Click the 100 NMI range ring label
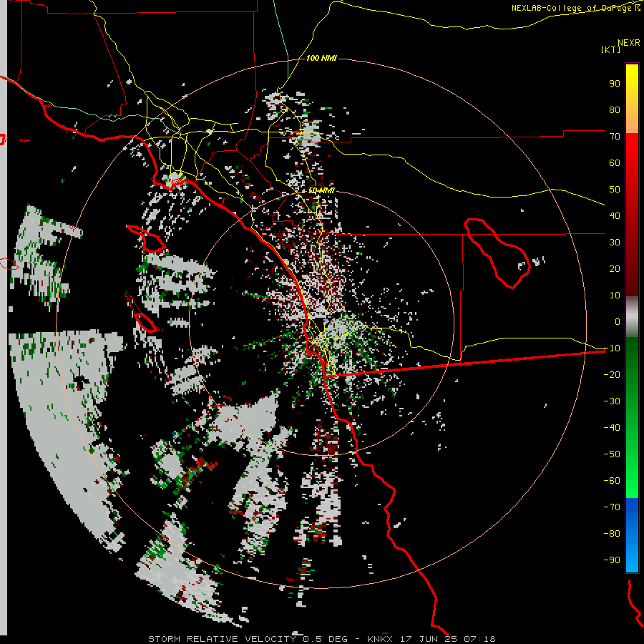Viewport: 644px width, 644px height. pos(321,59)
